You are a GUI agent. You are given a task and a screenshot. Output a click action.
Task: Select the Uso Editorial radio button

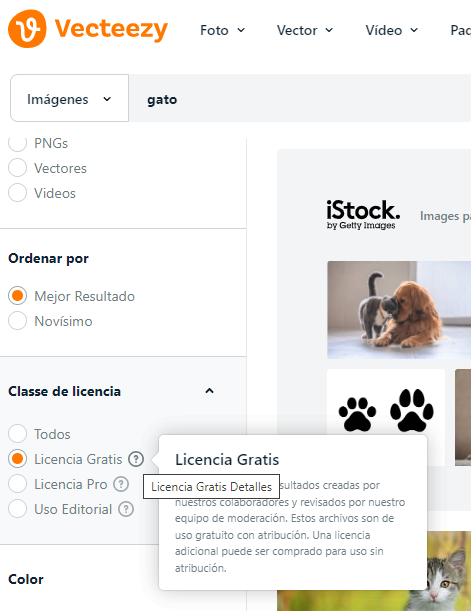click(18, 509)
